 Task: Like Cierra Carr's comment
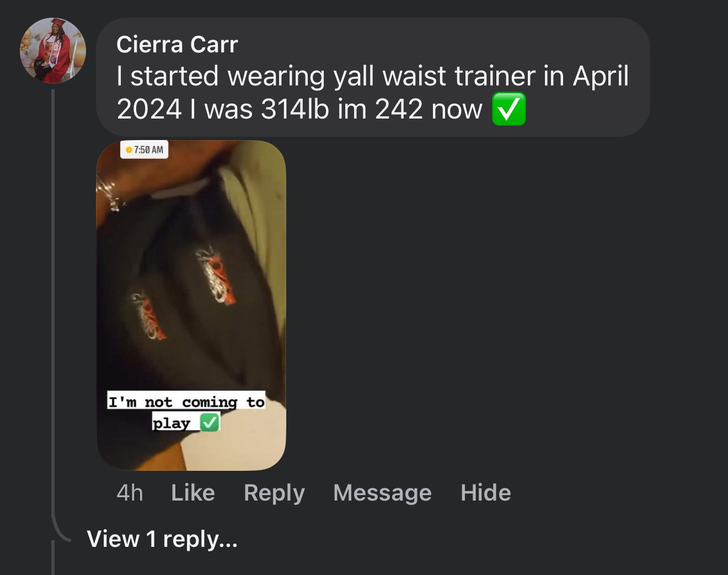coord(192,492)
